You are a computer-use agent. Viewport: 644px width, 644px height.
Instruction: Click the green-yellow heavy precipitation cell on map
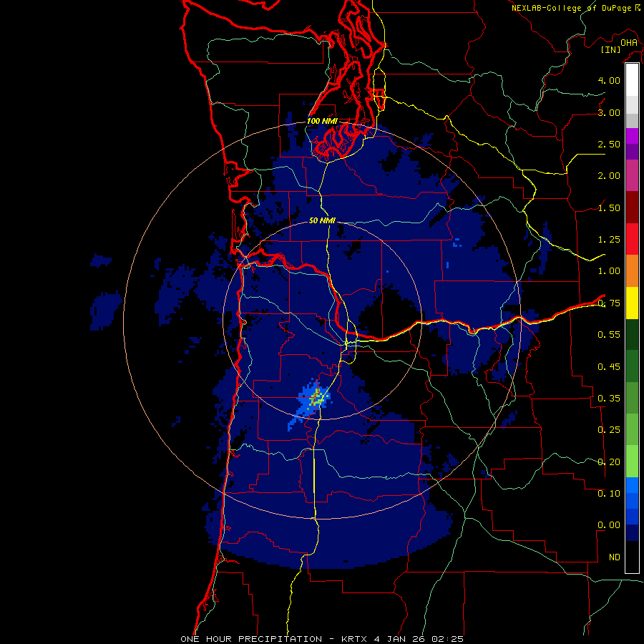click(316, 399)
